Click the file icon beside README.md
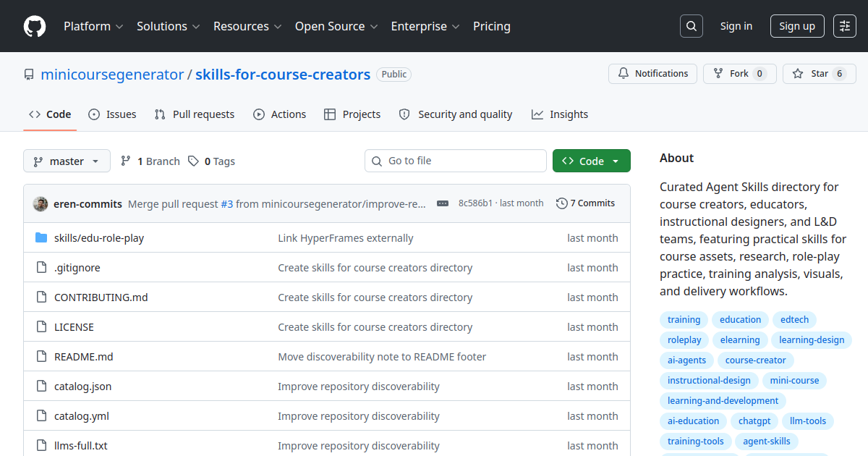 [x=41, y=357]
